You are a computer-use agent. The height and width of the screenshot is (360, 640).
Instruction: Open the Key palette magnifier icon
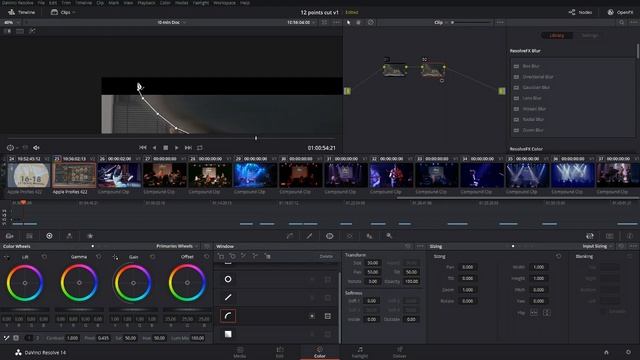389,236
